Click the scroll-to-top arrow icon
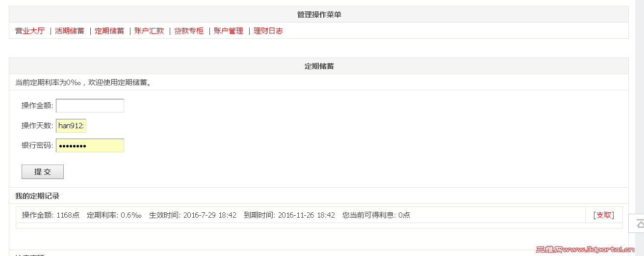Image resolution: width=644 pixels, height=256 pixels. coord(640,224)
